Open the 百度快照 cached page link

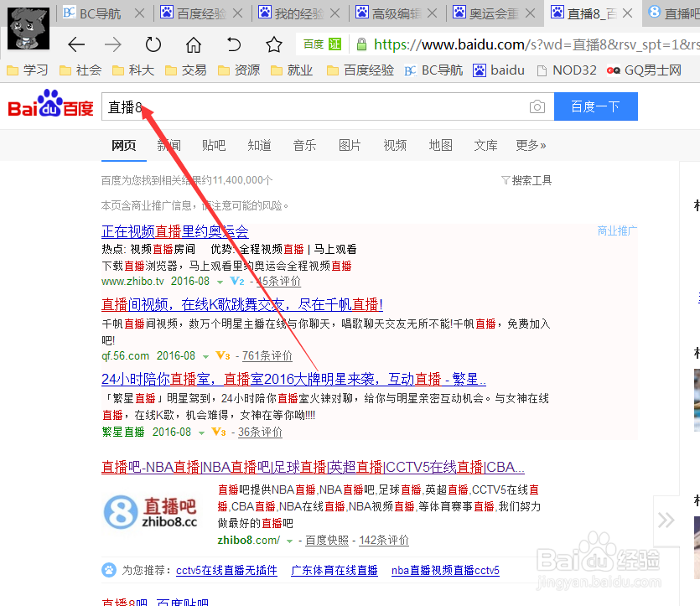[325, 540]
